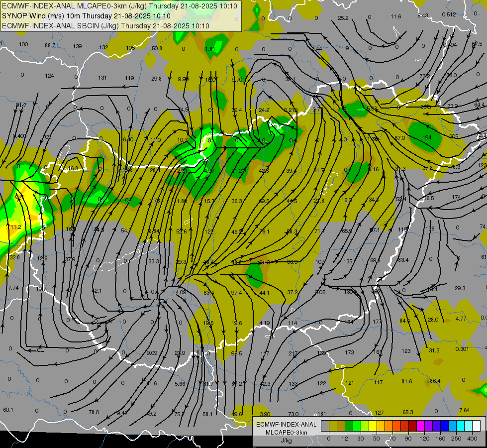Click the 'MLCAPE0-3km' legend title
Image resolution: width=487 pixels, height=448 pixels.
click(x=286, y=433)
